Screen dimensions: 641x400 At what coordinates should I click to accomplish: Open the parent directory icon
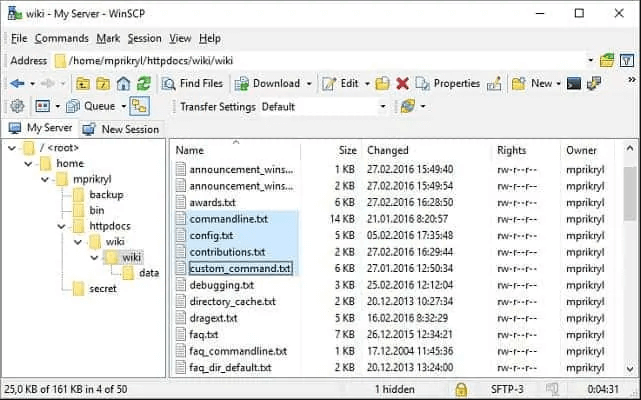(83, 83)
